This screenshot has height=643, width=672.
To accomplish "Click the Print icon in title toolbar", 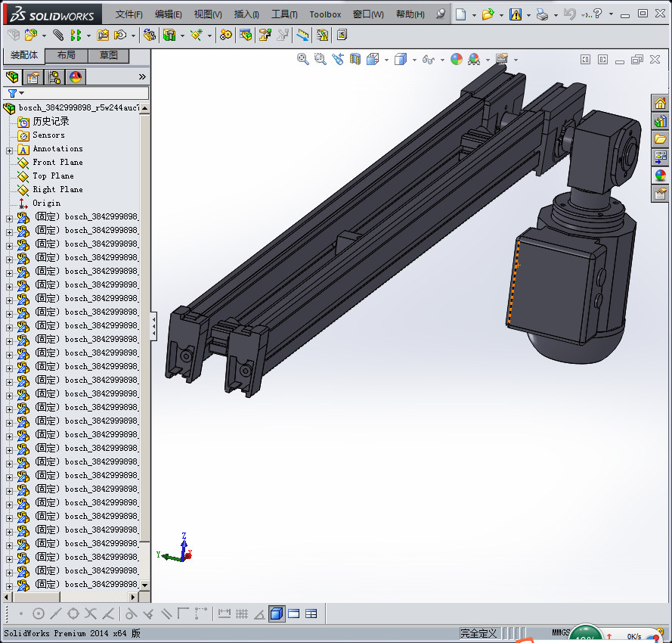I will click(x=542, y=14).
